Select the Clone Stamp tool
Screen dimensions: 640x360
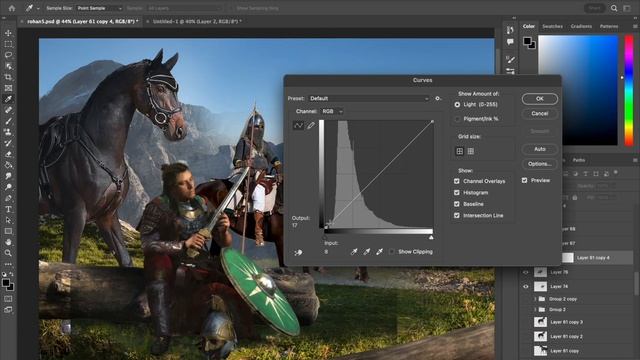(x=8, y=132)
